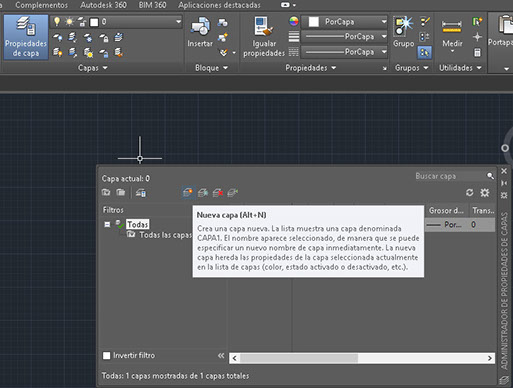Screen dimensions: 513x388
Task: Click snowflake freeze layer icon in Capas
Action: [88, 38]
